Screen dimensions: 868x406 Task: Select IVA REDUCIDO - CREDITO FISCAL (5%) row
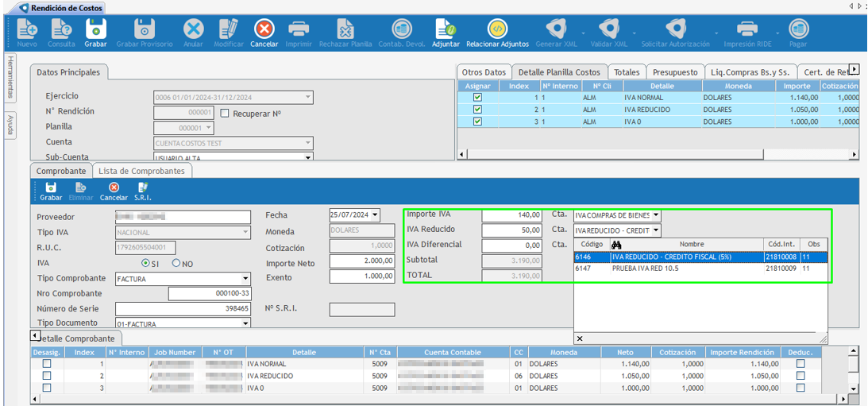[700, 257]
